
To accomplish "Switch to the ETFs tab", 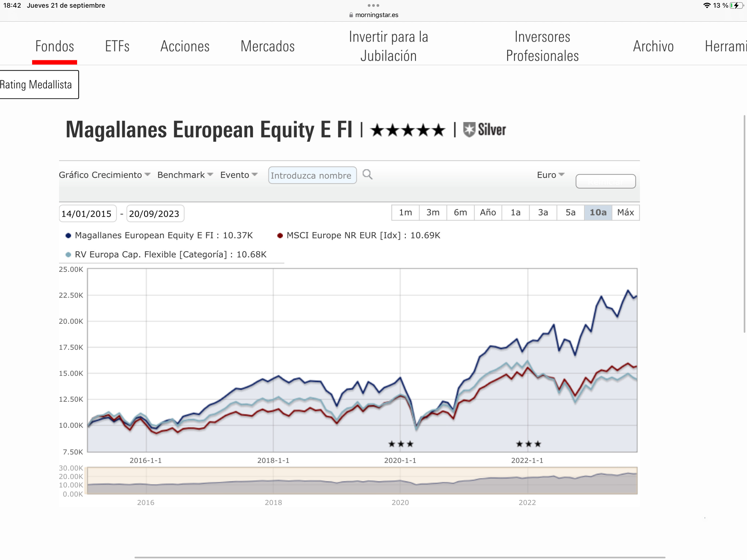I will [117, 46].
